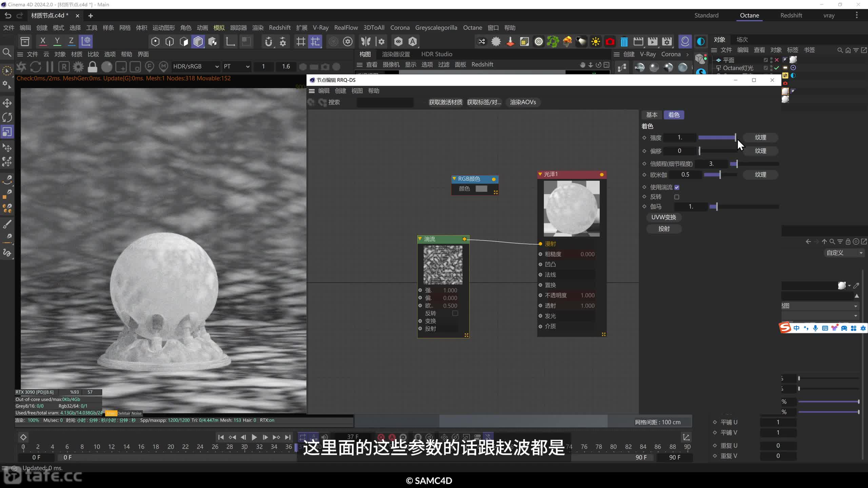Open Octane settings gear in live viewer
This screenshot has width=868, height=488.
click(78, 67)
